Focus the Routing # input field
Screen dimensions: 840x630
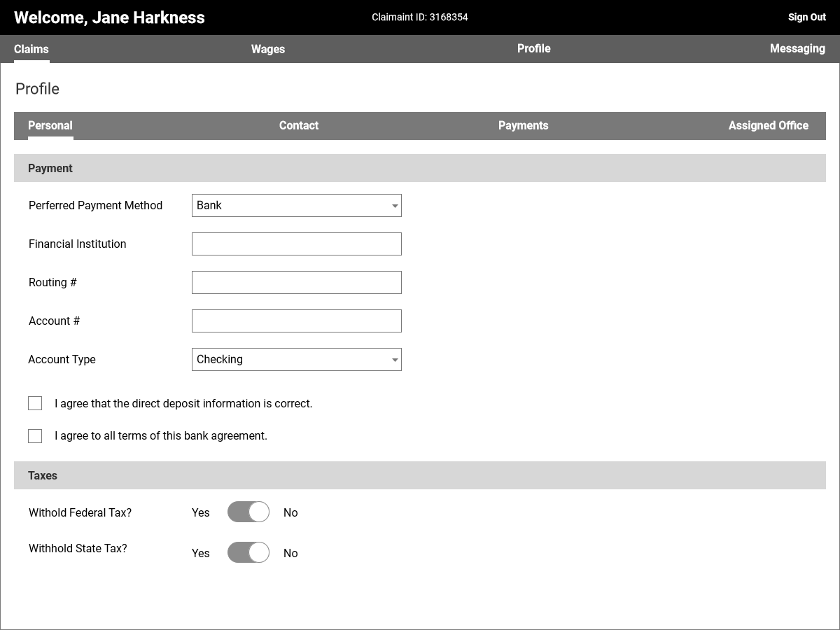[297, 283]
